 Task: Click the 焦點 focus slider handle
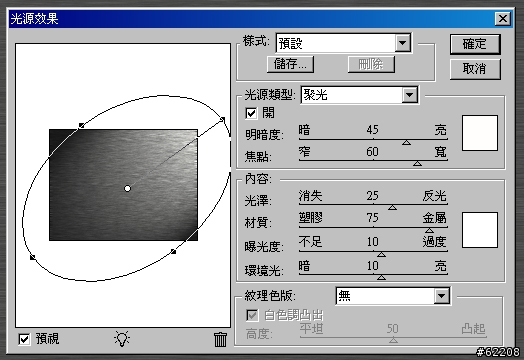point(417,163)
